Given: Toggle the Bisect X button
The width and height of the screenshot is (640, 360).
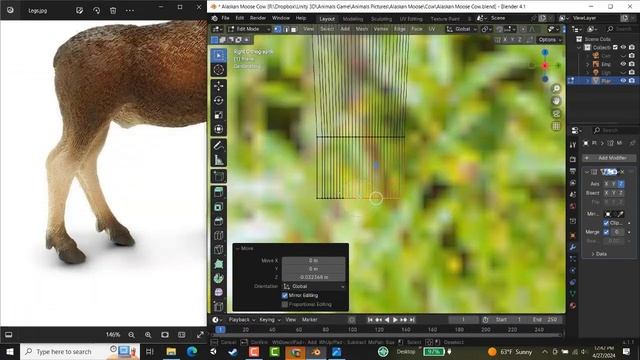Looking at the screenshot, I should pyautogui.click(x=607, y=193).
